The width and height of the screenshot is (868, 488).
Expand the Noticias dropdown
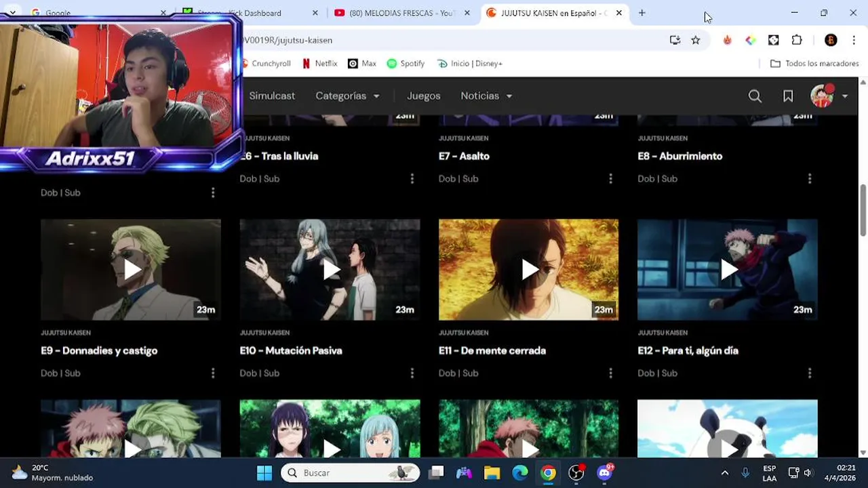(486, 96)
